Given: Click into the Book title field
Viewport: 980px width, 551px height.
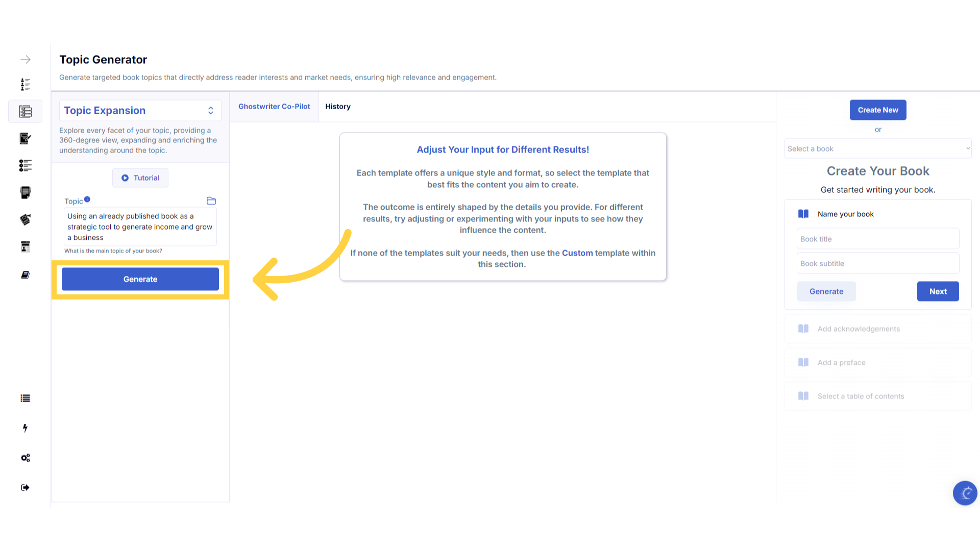Looking at the screenshot, I should [877, 239].
